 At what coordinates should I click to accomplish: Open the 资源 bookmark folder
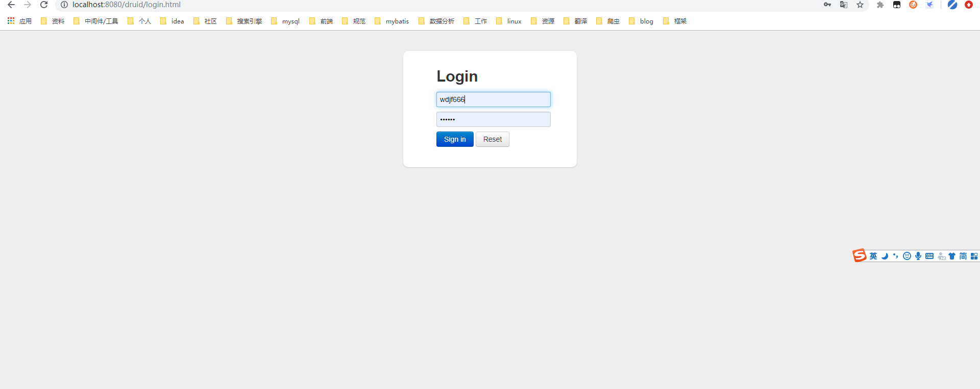point(543,21)
